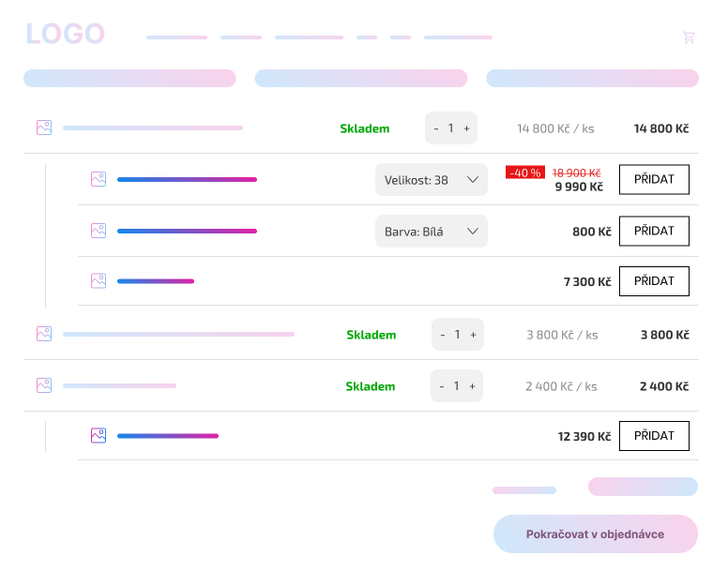Screen dimensions: 728x571
Task: Click the LOGO in the header
Action: click(66, 34)
